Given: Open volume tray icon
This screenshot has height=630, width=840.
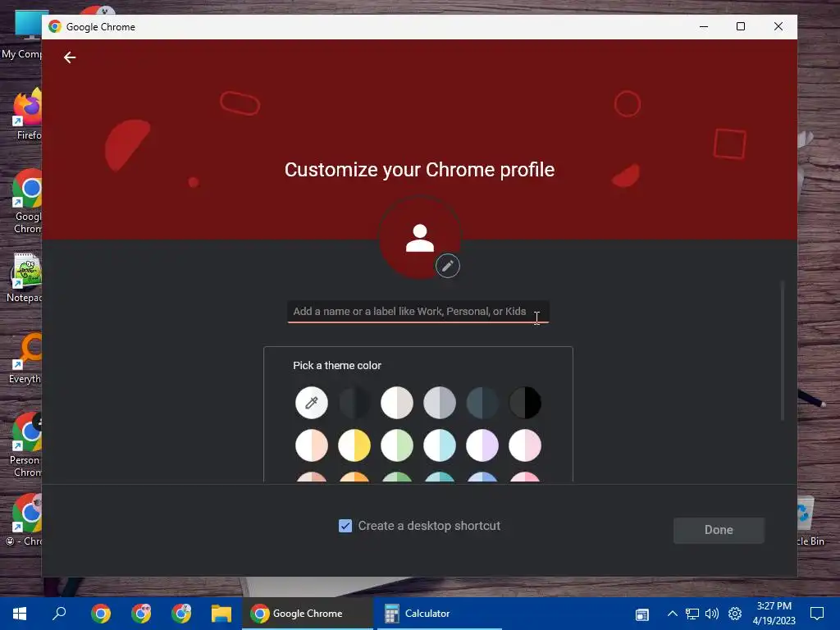Looking at the screenshot, I should click(712, 614).
